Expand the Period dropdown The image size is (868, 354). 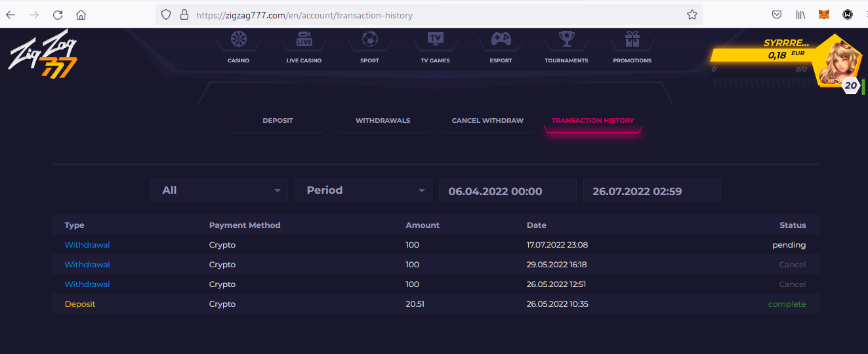click(363, 190)
